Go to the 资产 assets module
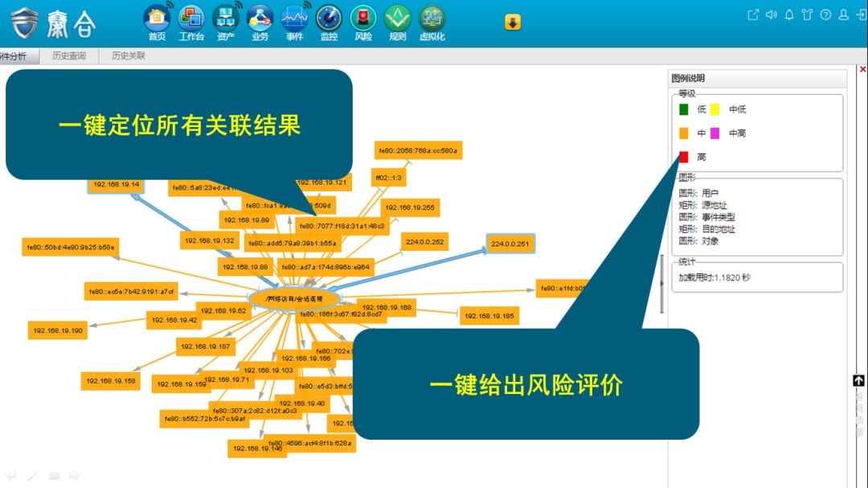The width and height of the screenshot is (868, 488). [x=226, y=20]
